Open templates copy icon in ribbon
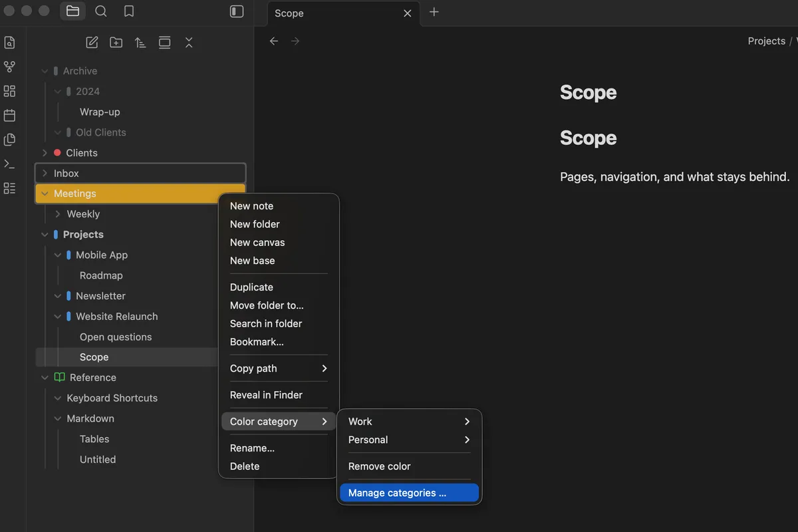The width and height of the screenshot is (798, 532). 9,140
